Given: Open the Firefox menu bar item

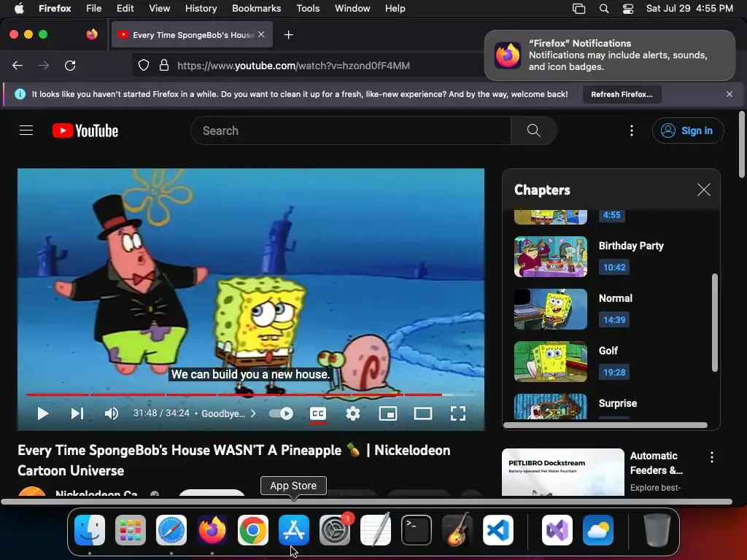Looking at the screenshot, I should tap(55, 8).
